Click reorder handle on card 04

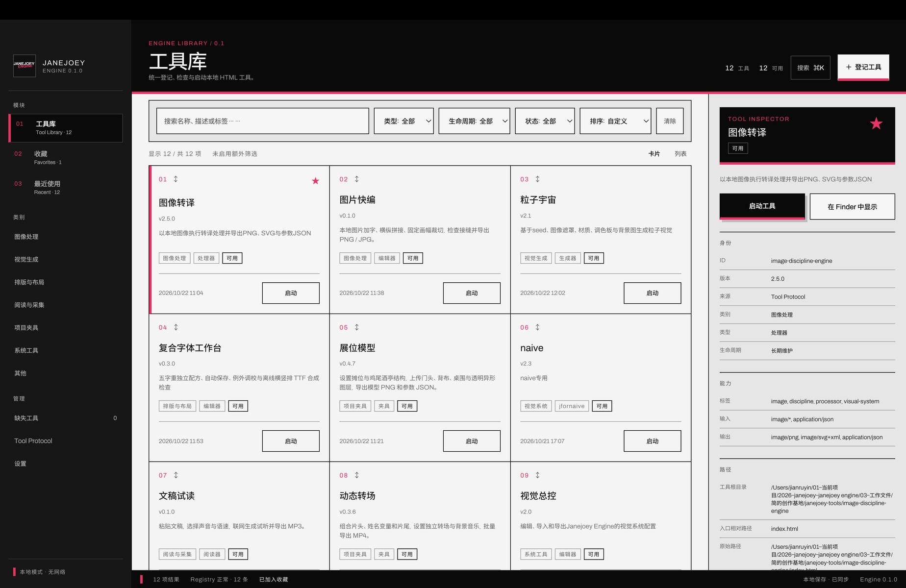(176, 327)
